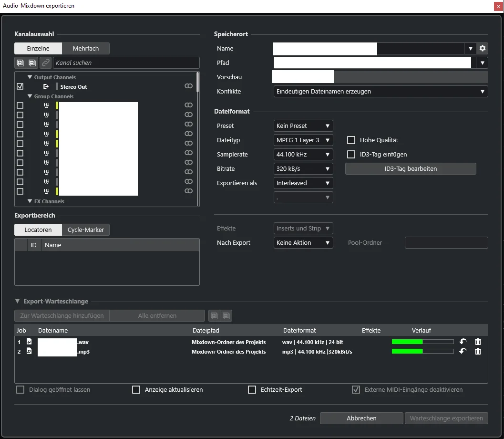
Task: Open the naming scheme settings gear
Action: [x=482, y=48]
